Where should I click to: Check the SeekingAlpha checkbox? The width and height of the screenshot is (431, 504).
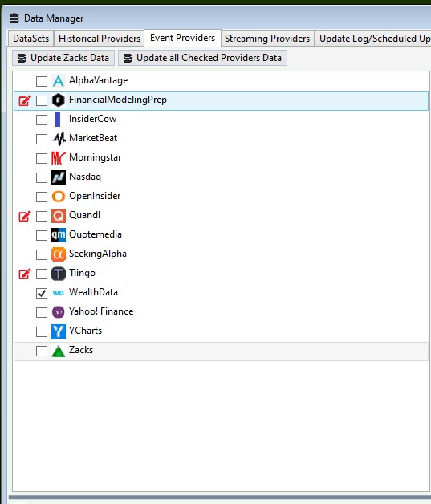click(42, 255)
